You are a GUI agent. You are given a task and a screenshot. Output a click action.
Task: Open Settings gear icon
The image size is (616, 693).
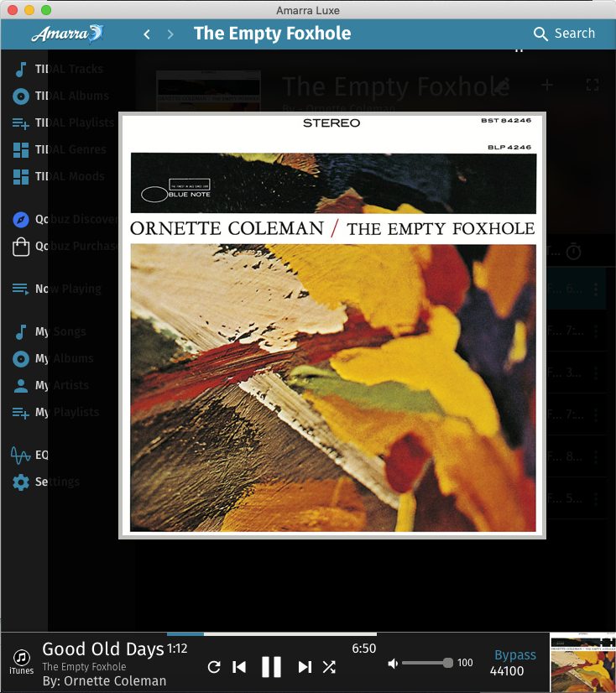pyautogui.click(x=20, y=482)
